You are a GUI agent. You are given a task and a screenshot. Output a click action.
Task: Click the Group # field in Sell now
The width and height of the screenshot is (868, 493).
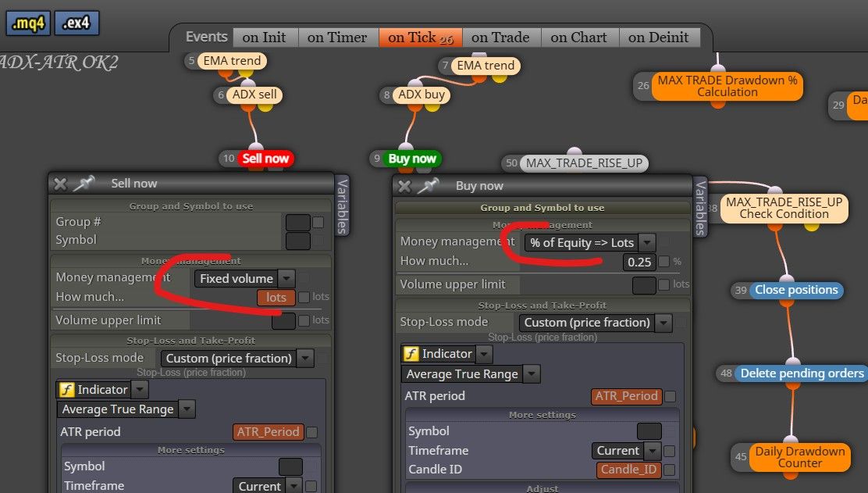pos(298,223)
